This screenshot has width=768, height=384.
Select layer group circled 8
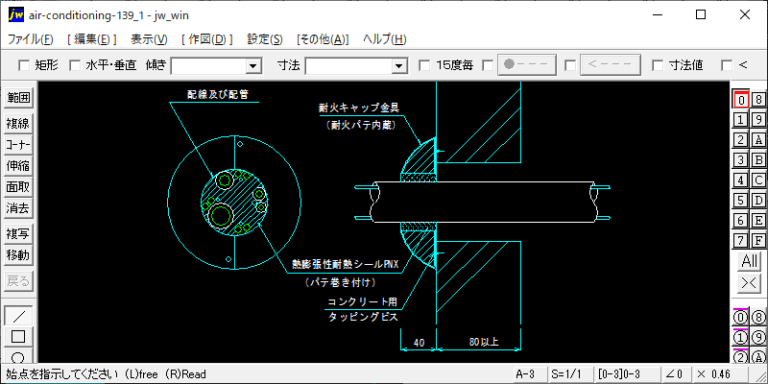click(759, 317)
